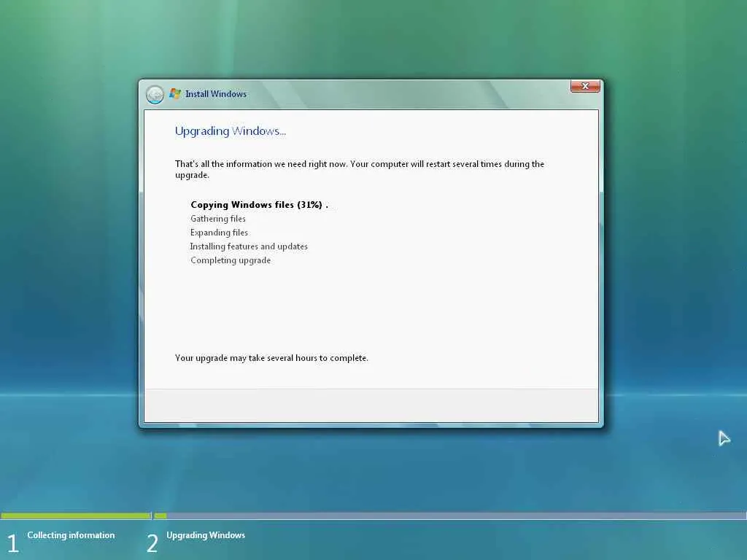
Task: Select the 'Gathering files' step
Action: pos(218,219)
